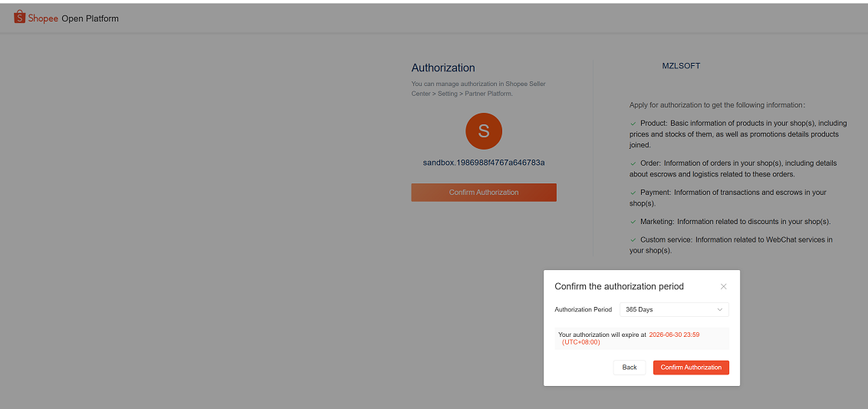This screenshot has width=868, height=409.
Task: Click the Back button in dialog
Action: click(x=630, y=368)
